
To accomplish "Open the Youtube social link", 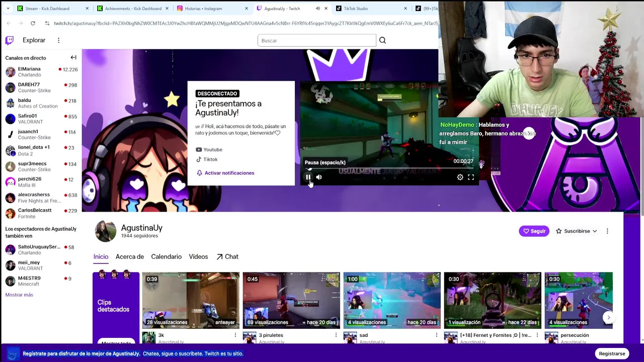I will pos(209,149).
